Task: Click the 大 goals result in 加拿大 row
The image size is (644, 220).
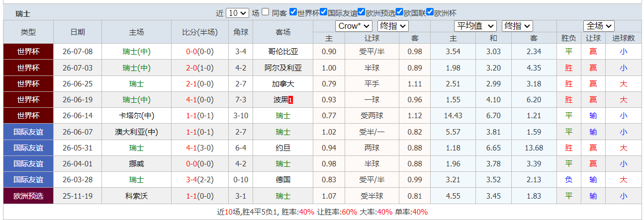Action: [623, 84]
